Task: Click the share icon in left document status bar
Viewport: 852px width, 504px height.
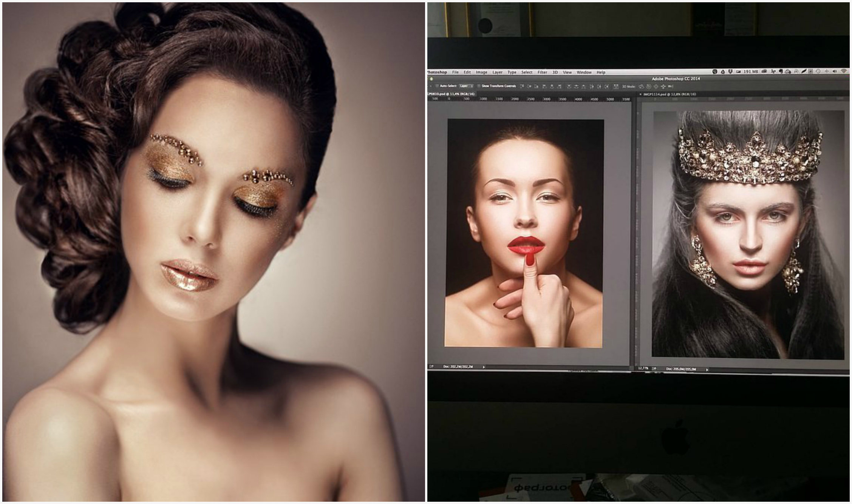Action: point(432,367)
